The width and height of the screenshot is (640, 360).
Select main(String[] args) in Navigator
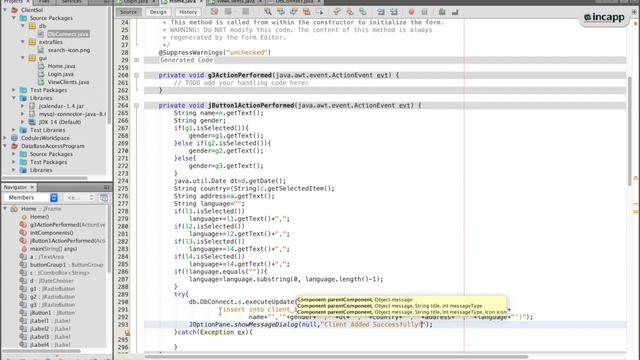(53, 249)
